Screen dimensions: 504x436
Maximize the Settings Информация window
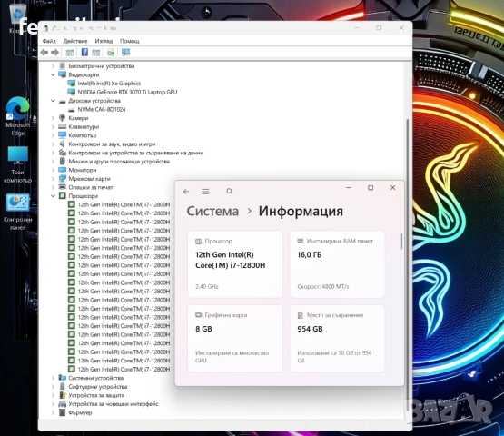point(371,187)
